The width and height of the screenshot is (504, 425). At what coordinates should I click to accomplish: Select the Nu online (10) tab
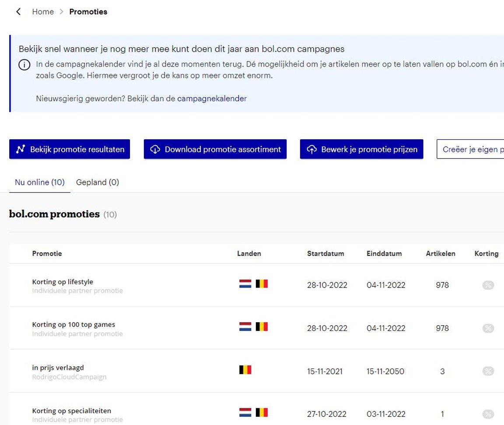(40, 182)
